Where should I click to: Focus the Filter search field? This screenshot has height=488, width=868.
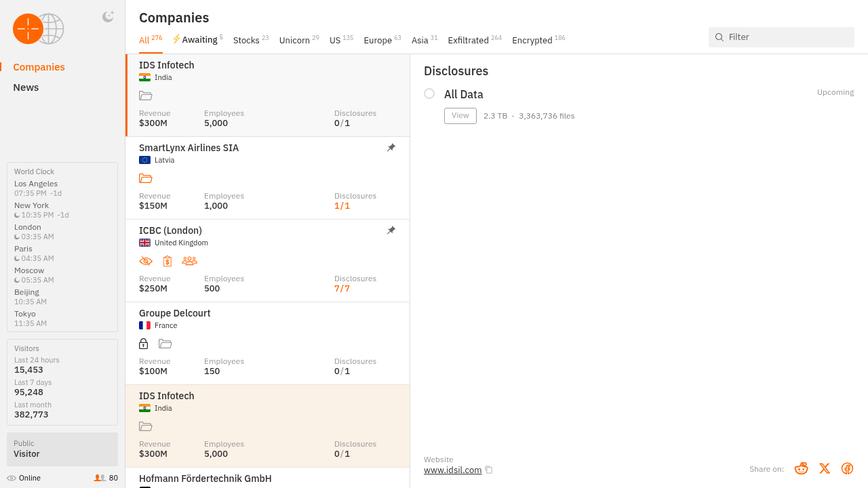(x=781, y=37)
